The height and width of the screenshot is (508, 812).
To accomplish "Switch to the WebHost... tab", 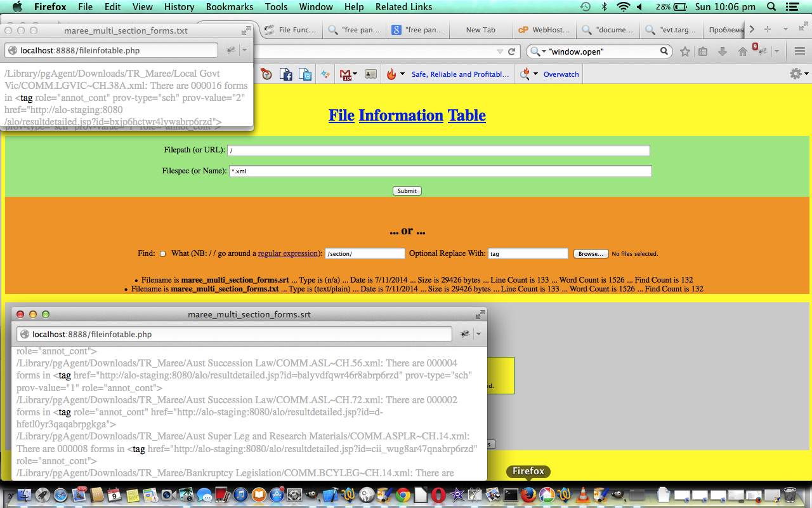I will coord(544,30).
